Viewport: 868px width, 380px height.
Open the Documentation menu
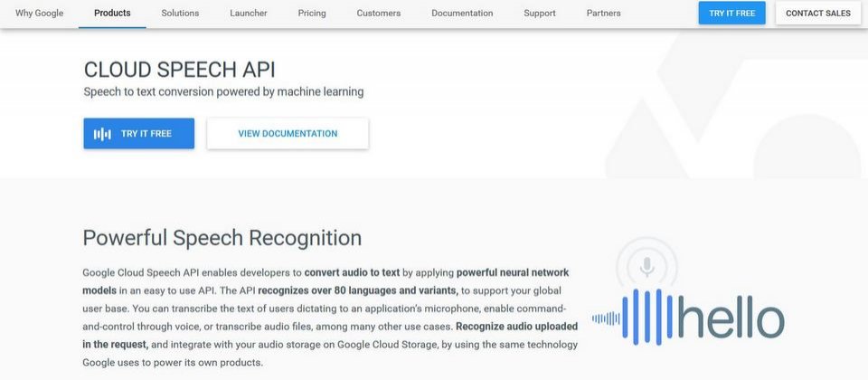tap(462, 13)
